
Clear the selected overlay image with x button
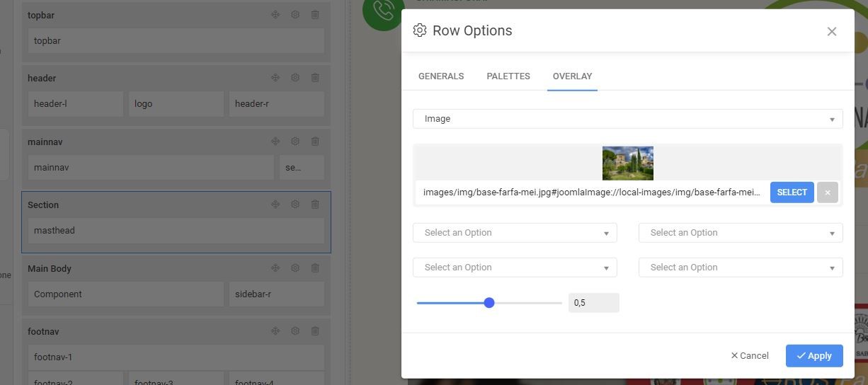[x=827, y=192]
